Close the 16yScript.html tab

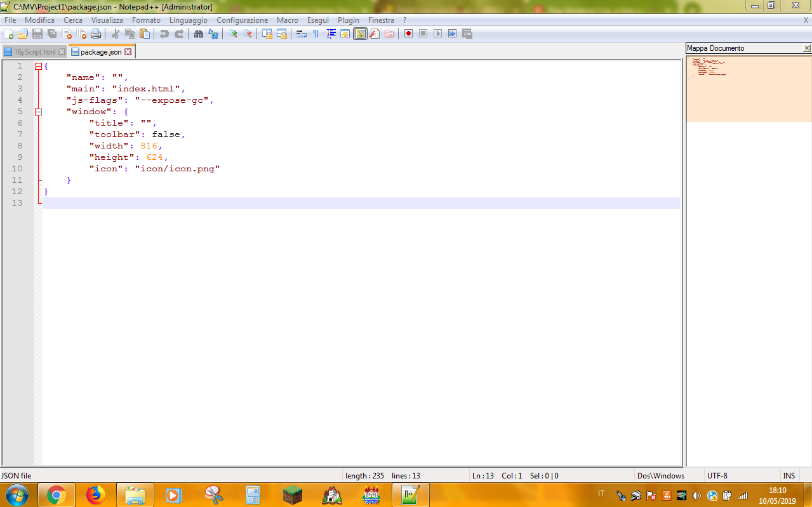pos(62,52)
